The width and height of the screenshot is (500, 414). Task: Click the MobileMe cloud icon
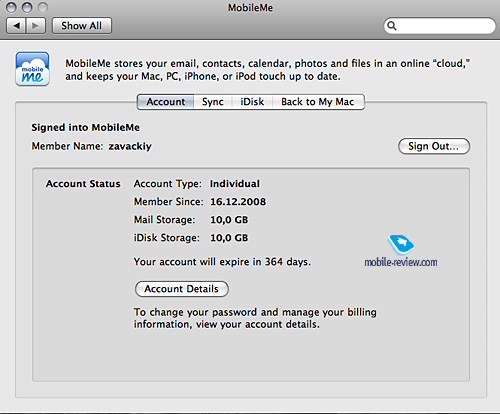[32, 69]
